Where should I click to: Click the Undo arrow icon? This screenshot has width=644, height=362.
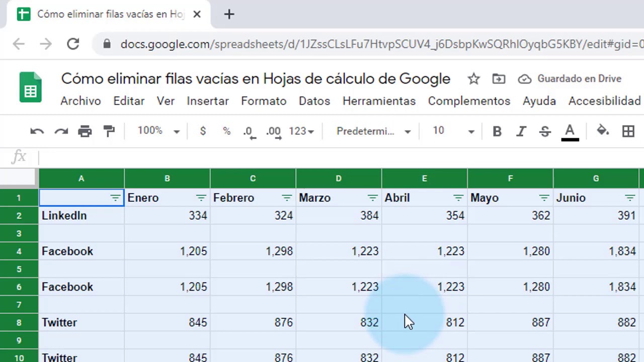point(37,131)
